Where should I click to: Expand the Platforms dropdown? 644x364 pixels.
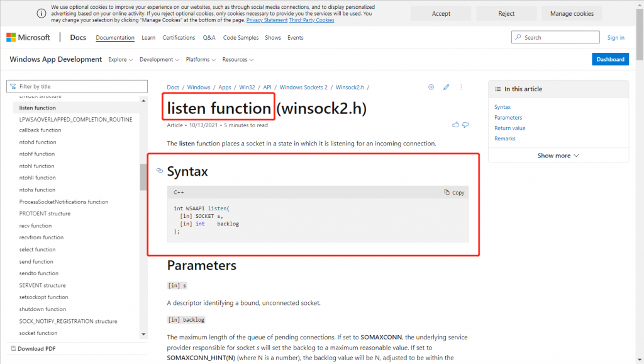201,60
